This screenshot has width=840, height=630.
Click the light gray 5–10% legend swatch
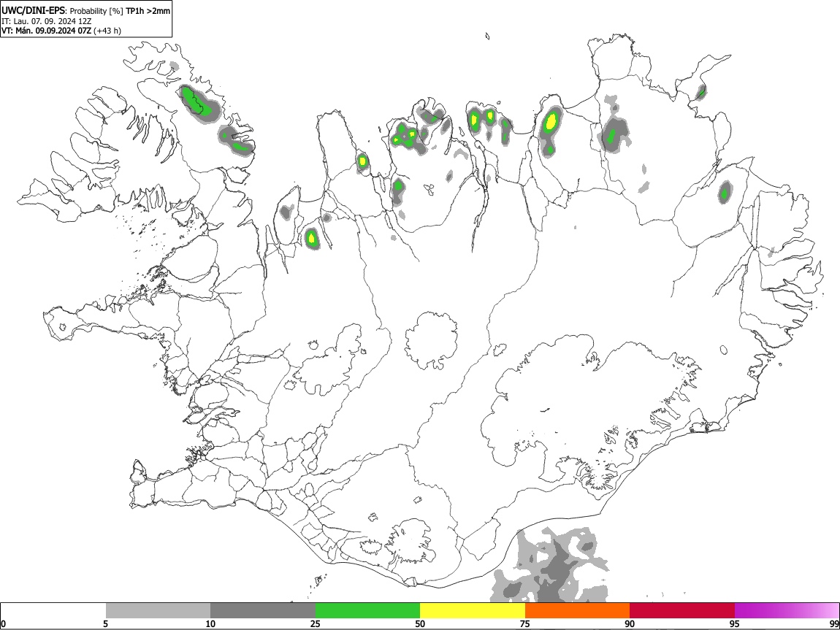[158, 610]
